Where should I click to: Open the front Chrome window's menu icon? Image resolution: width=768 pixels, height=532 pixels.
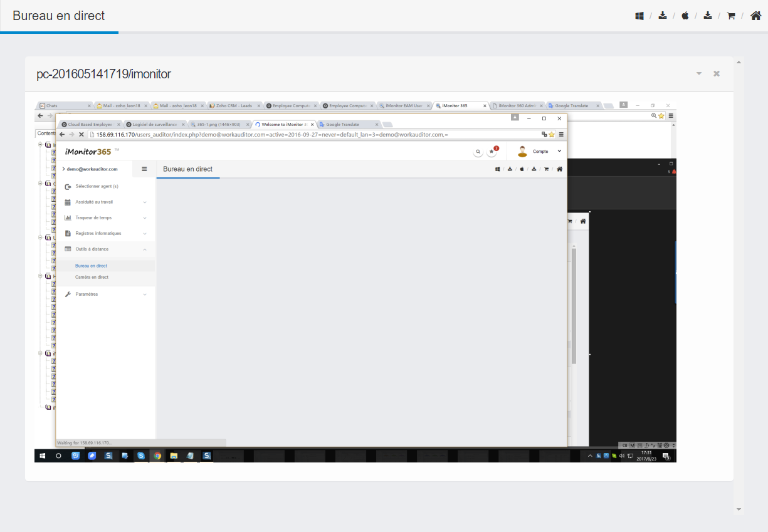pyautogui.click(x=561, y=134)
